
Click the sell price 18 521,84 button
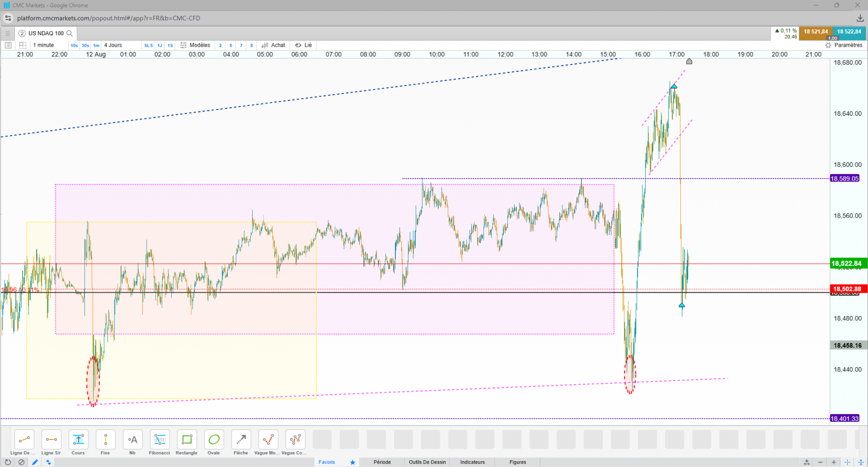[x=815, y=33]
